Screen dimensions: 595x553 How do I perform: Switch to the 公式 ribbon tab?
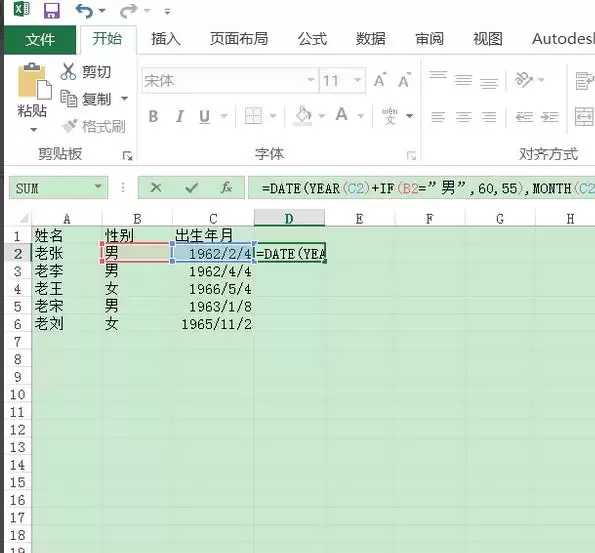312,39
